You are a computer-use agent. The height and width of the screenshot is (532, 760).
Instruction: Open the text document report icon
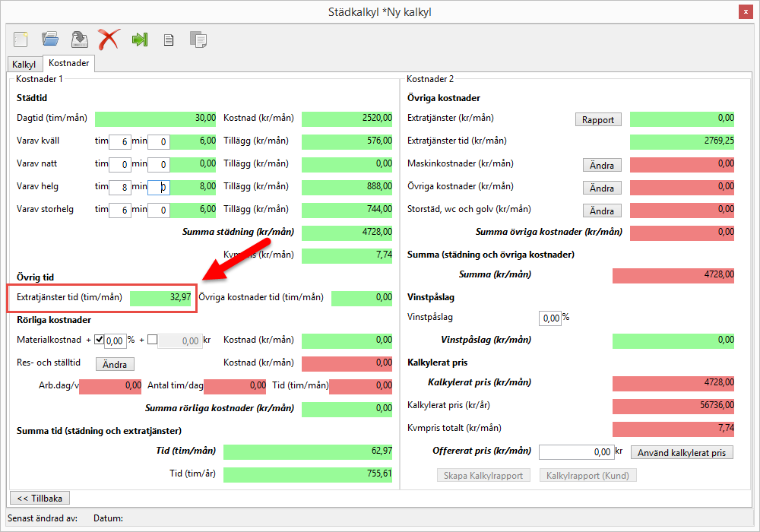[169, 40]
